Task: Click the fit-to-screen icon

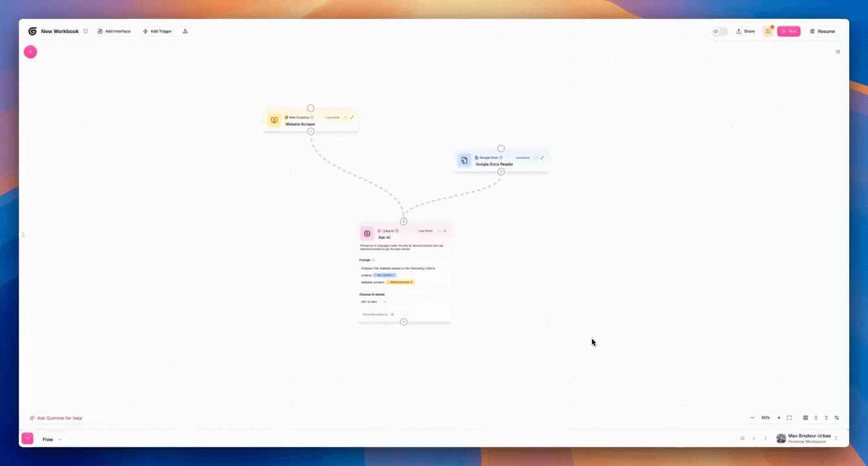Action: pyautogui.click(x=789, y=417)
